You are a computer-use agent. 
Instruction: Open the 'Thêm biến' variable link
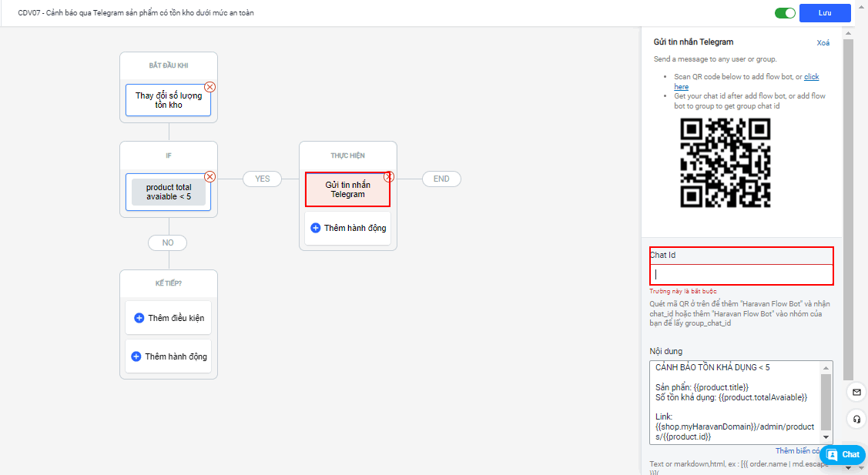(x=796, y=451)
